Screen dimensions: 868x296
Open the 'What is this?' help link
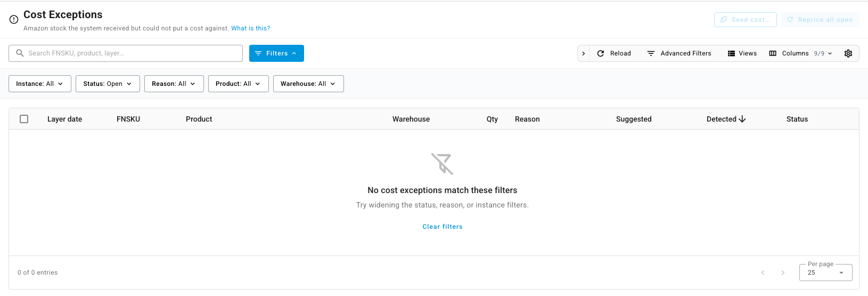point(250,28)
